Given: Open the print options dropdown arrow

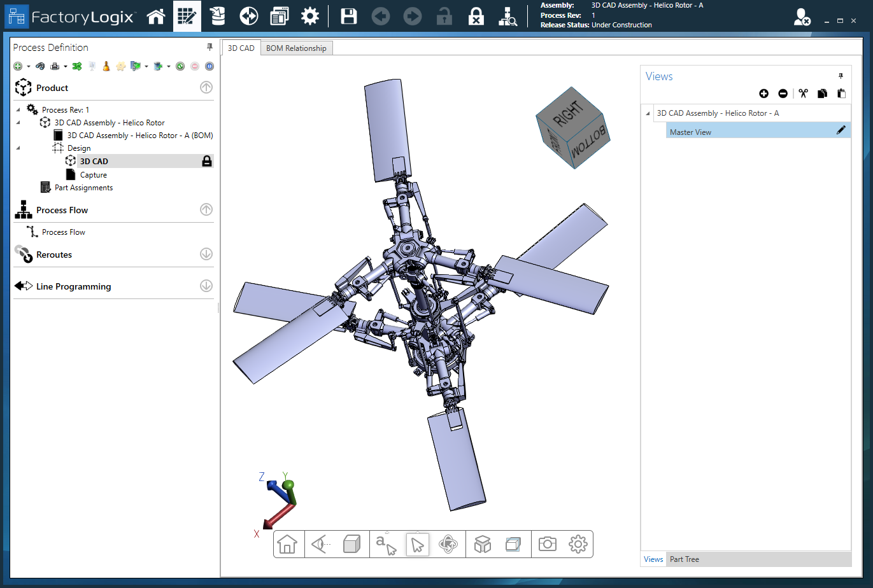Looking at the screenshot, I should point(66,66).
